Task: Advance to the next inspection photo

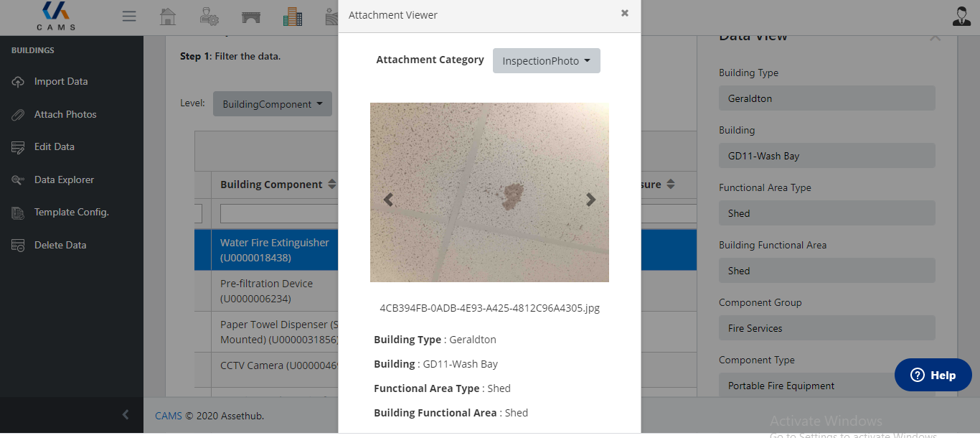Action: (590, 200)
